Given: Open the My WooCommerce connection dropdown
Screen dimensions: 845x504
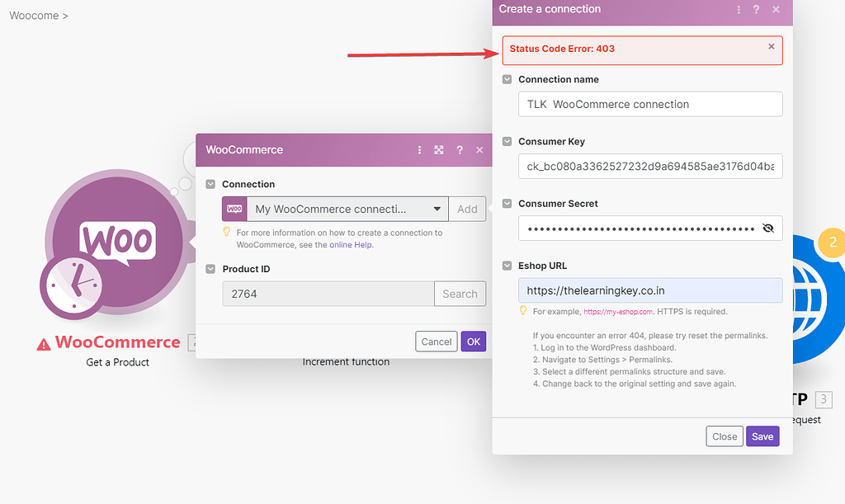Looking at the screenshot, I should click(x=347, y=209).
